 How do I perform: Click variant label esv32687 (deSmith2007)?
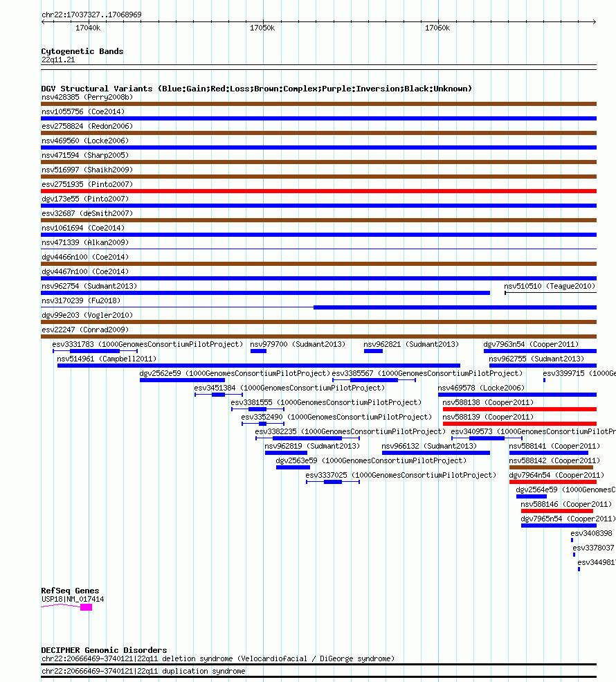coord(87,213)
